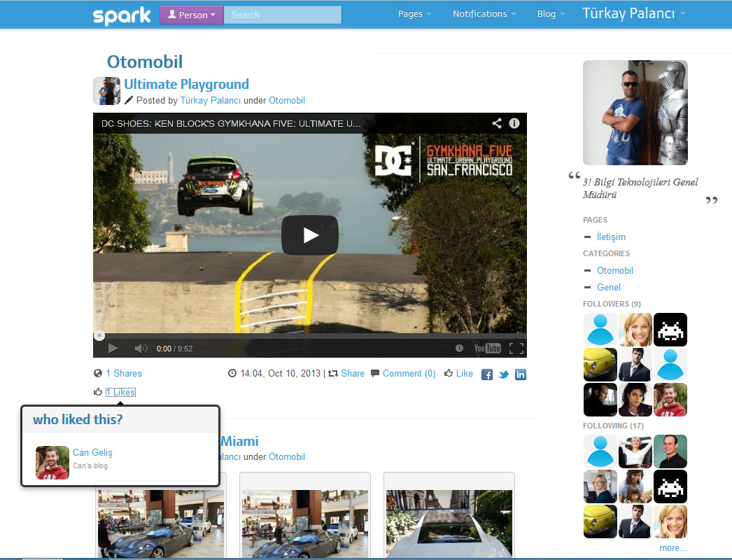Viewport: 732px width, 560px height.
Task: Focus the Search input field
Action: (283, 15)
